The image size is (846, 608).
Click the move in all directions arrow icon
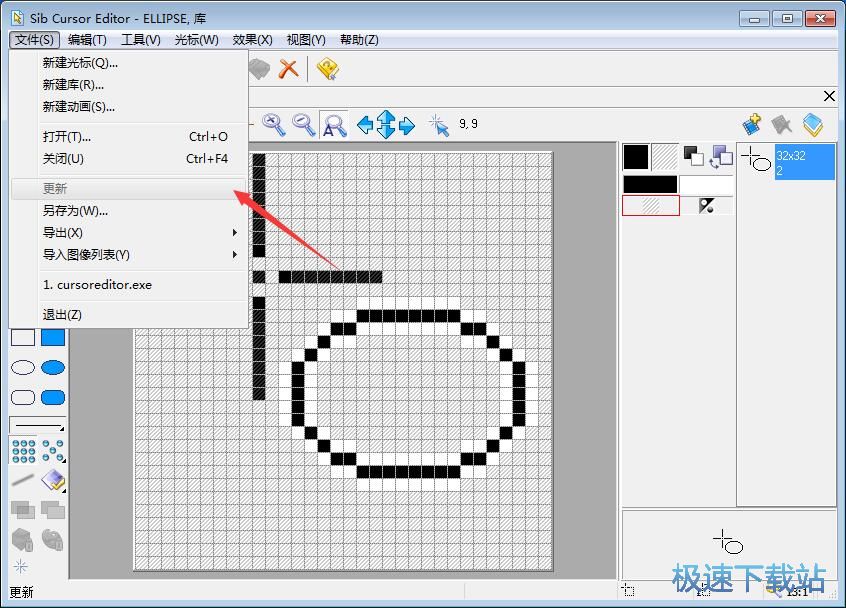pos(386,124)
